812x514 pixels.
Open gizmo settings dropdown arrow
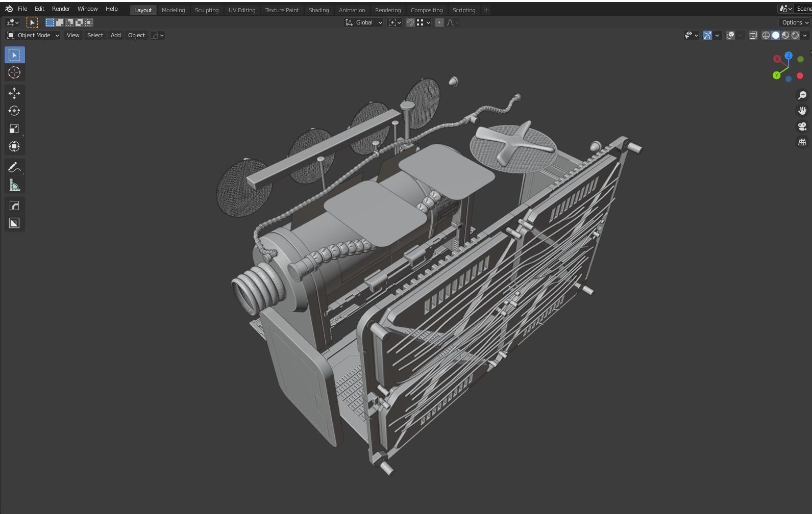coord(717,35)
